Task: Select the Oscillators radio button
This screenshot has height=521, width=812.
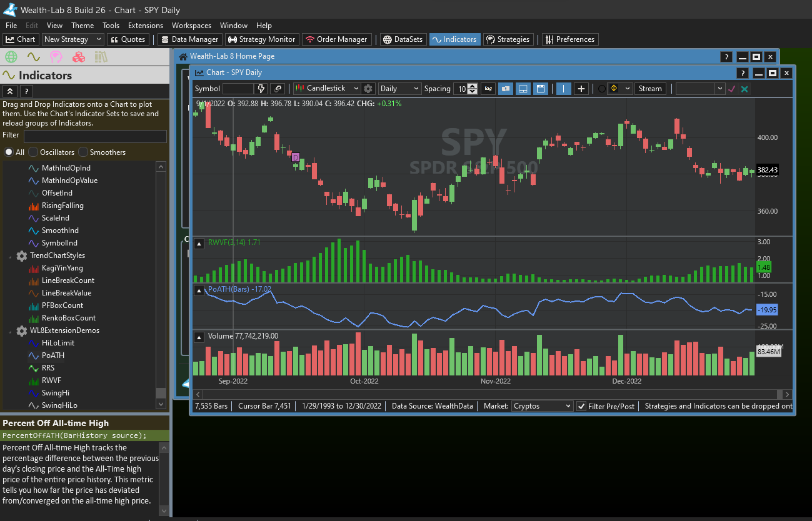Action: (x=33, y=152)
